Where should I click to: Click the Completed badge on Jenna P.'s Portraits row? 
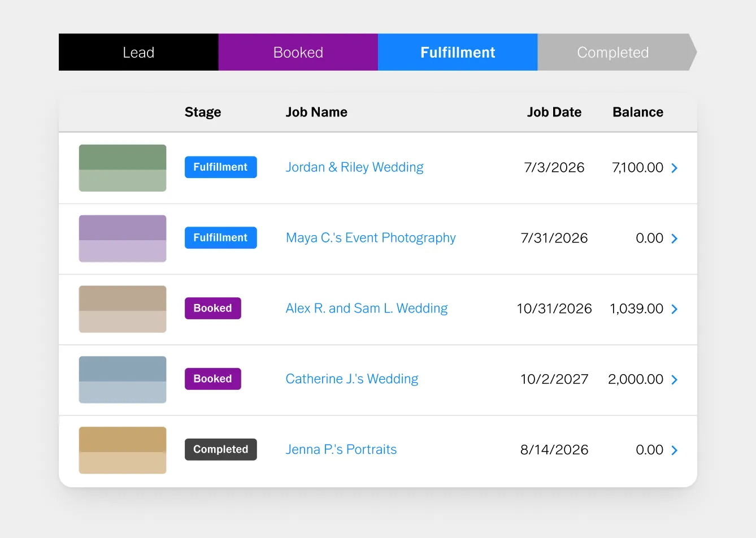(221, 450)
